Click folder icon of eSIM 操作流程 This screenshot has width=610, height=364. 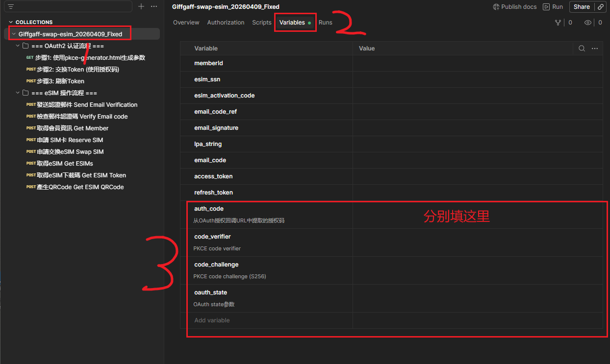point(25,93)
